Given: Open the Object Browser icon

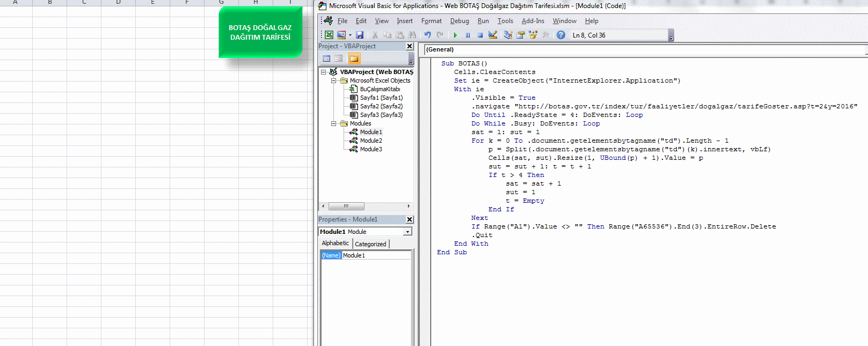Looking at the screenshot, I should (x=533, y=35).
